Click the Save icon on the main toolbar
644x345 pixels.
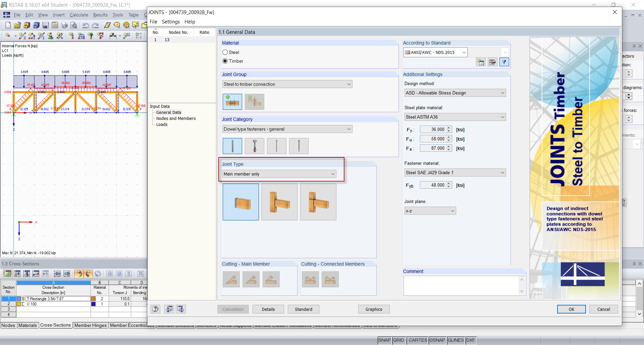click(x=45, y=25)
